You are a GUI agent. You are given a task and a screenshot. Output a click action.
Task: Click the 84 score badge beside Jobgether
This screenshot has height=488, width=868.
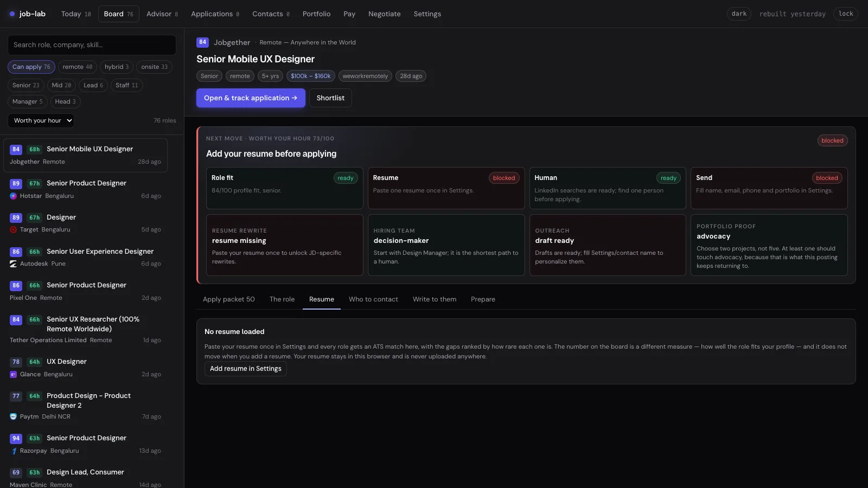(x=202, y=42)
